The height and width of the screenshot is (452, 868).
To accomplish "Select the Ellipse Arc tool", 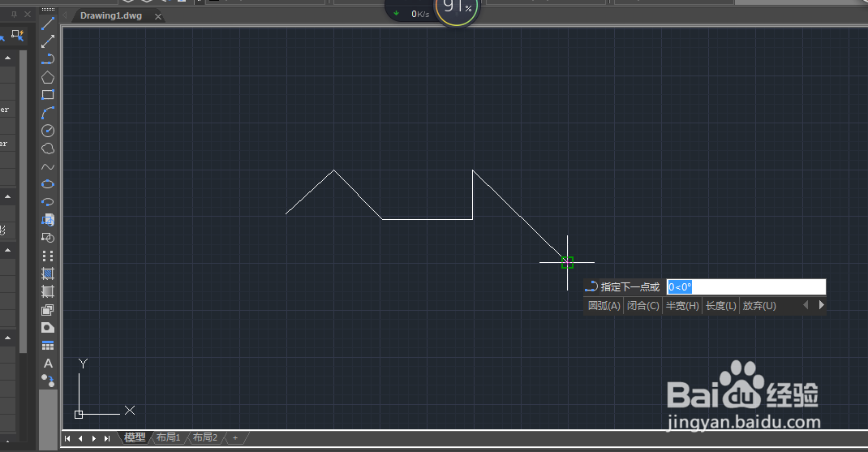I will point(48,202).
